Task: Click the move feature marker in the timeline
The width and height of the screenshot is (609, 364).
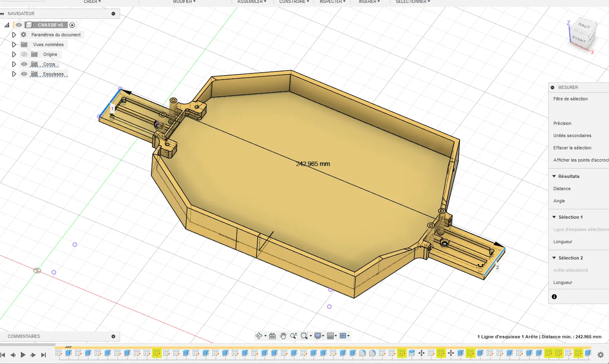Action: [x=422, y=353]
